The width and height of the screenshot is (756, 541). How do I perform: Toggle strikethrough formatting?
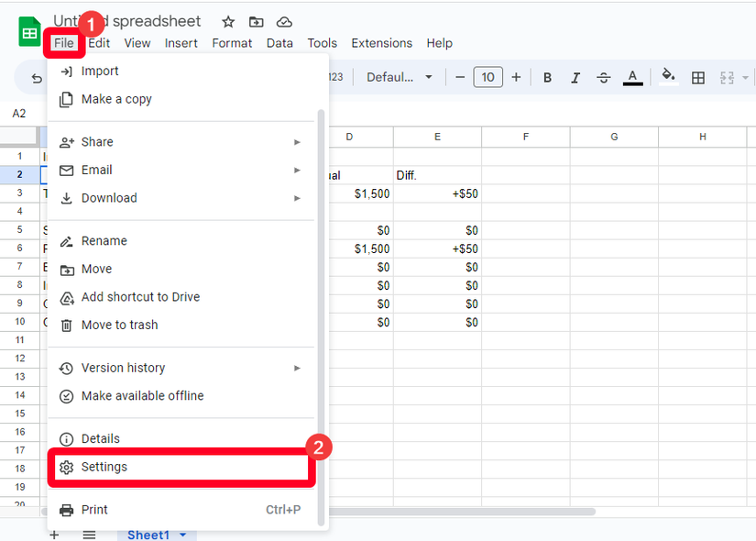[603, 77]
